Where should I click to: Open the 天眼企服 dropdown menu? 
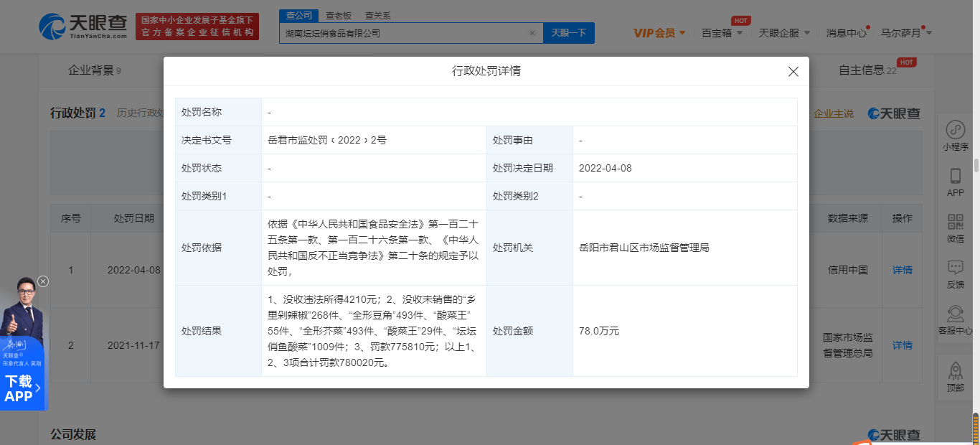point(784,33)
